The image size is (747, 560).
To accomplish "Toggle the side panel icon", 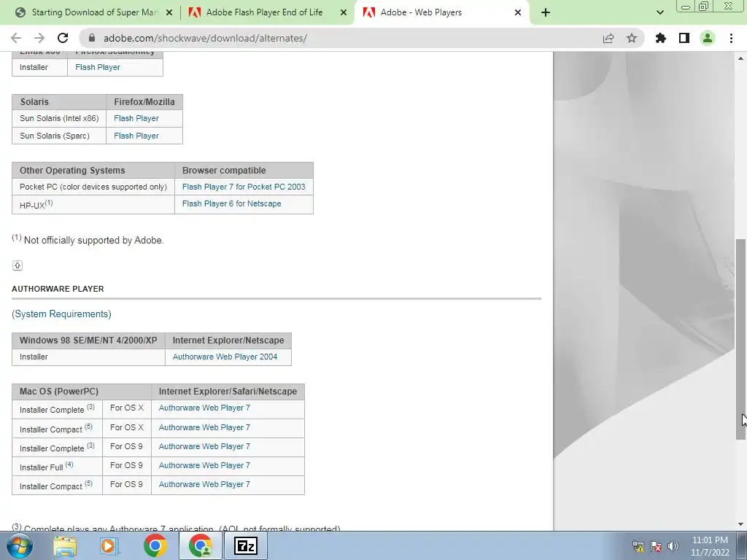I will point(684,38).
